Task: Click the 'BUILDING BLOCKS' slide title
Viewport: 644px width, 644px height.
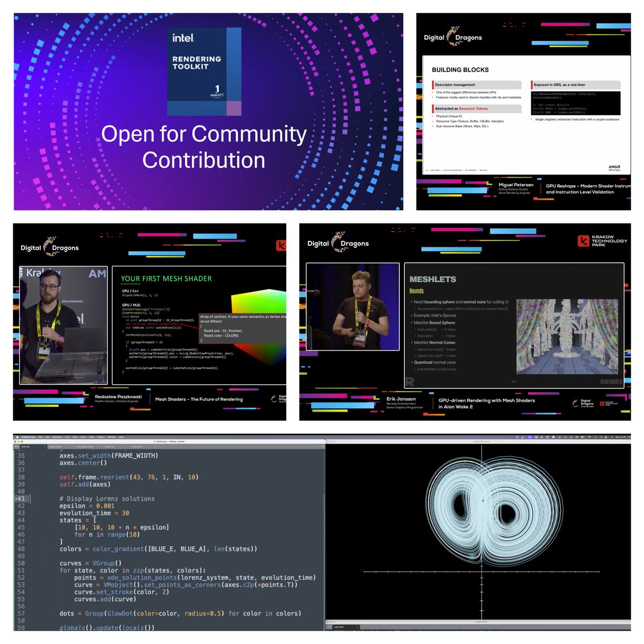Action: (460, 70)
